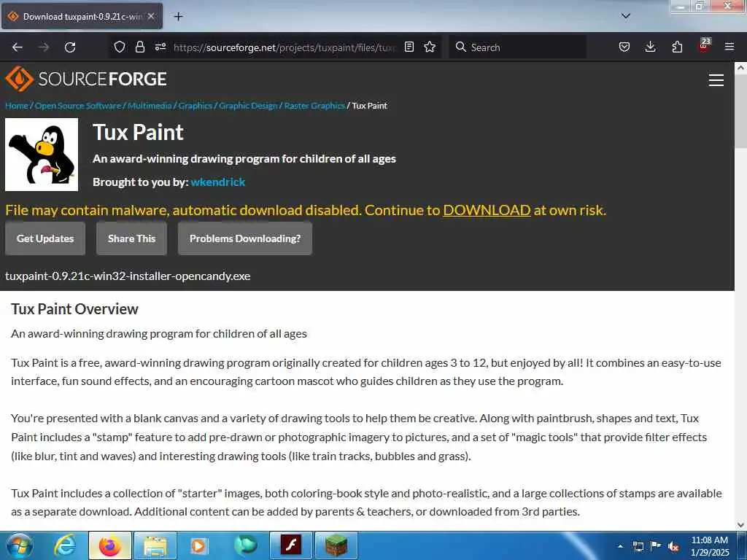Click the muted volume tray icon

[673, 547]
